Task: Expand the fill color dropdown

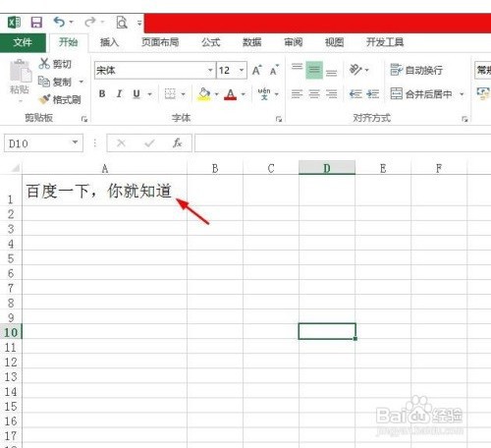Action: 216,94
